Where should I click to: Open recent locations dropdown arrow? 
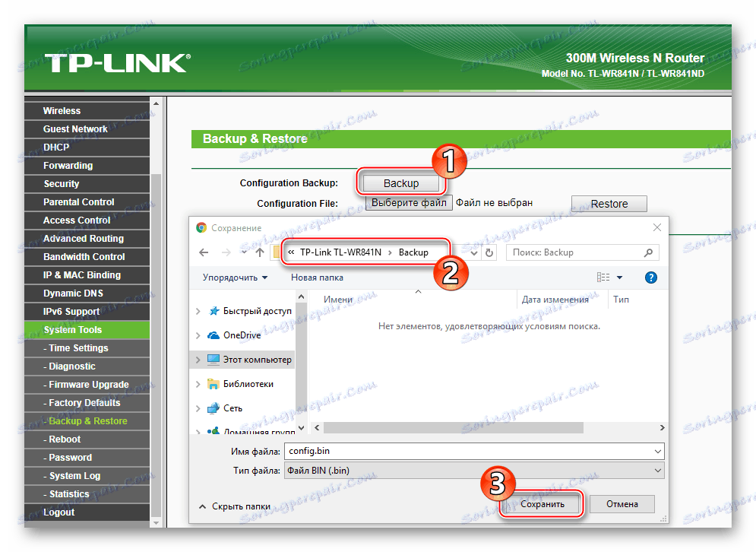tap(245, 252)
